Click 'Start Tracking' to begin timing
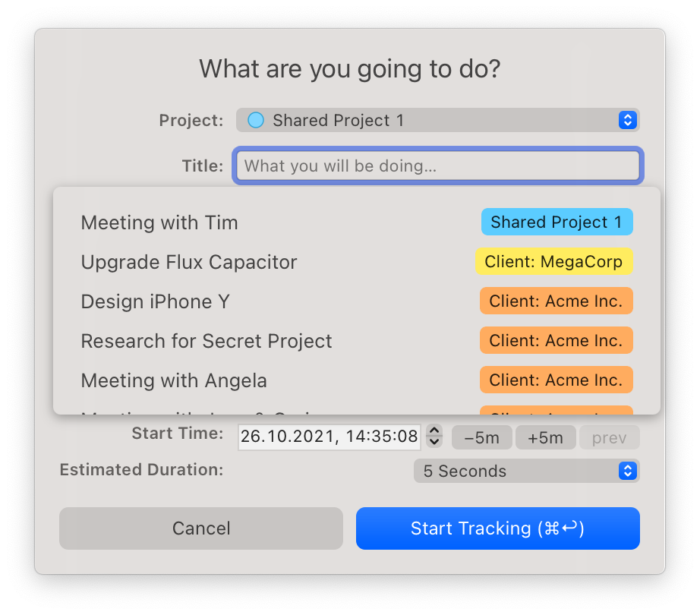The image size is (700, 615). pos(497,528)
